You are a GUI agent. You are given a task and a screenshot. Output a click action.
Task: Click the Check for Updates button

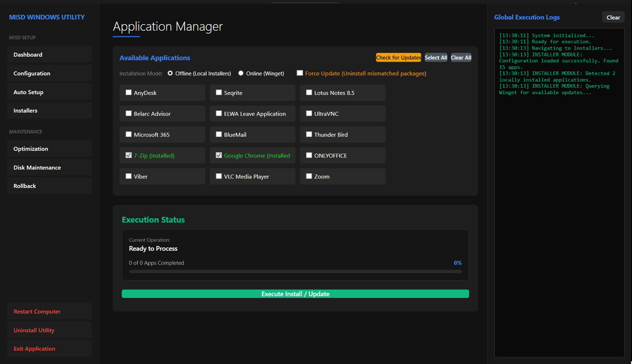(x=398, y=57)
